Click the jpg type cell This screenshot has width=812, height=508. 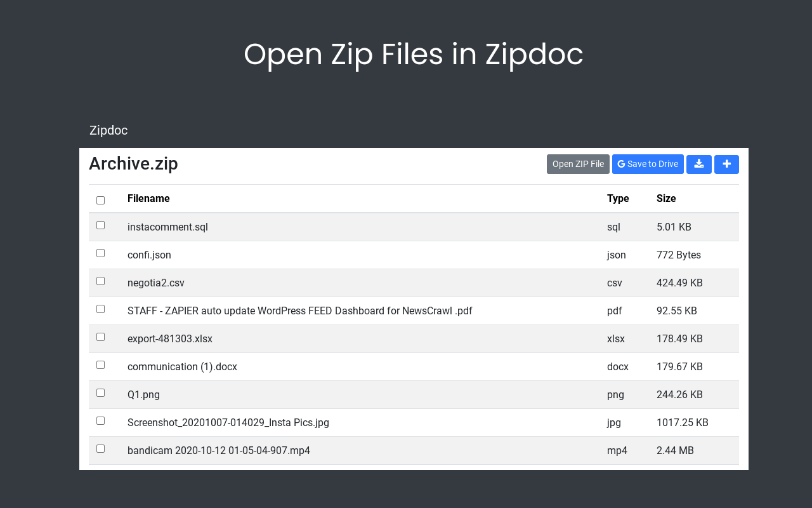(x=614, y=422)
